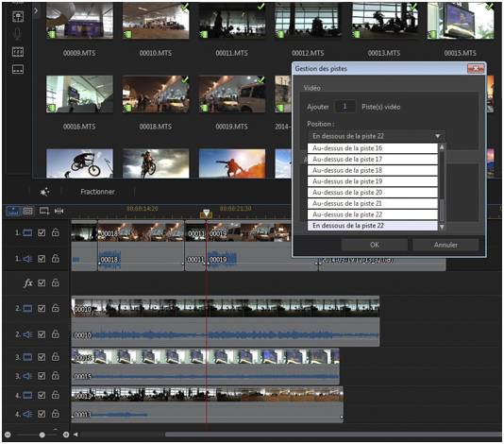
Task: Click the fit movie to timeline icon
Action: coord(59,211)
